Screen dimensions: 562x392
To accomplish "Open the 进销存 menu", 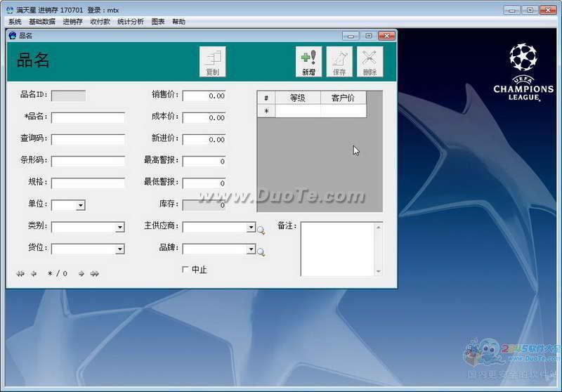I will click(72, 22).
